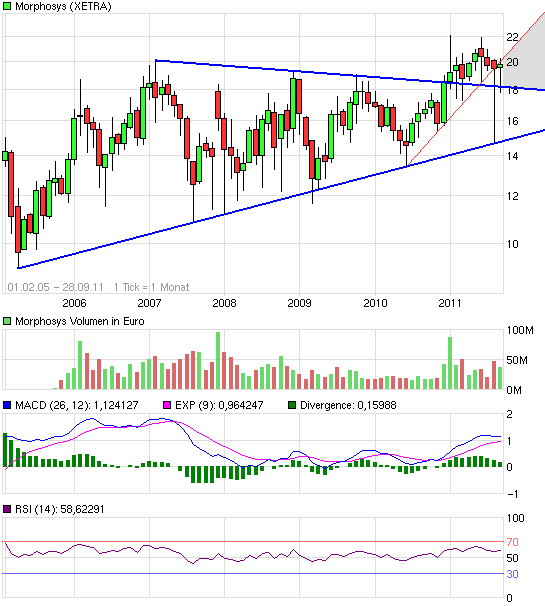Click the date range '01.02.05 – 28.09.11' text

click(56, 287)
